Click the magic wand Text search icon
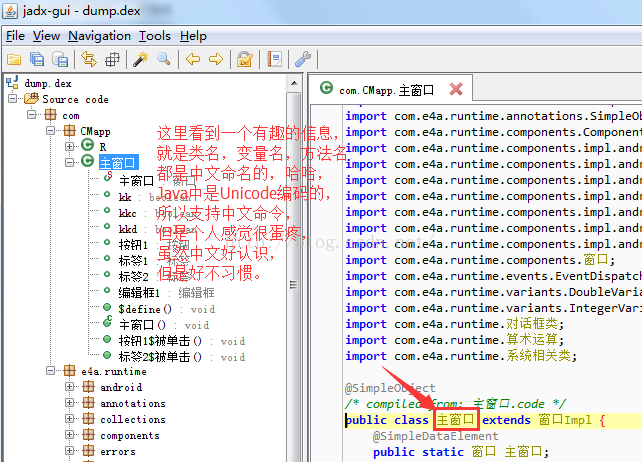This screenshot has height=462, width=642. click(x=140, y=60)
